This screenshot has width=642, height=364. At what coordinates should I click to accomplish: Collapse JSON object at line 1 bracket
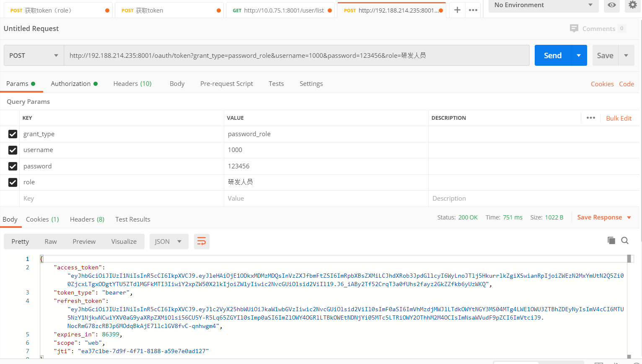click(41, 259)
